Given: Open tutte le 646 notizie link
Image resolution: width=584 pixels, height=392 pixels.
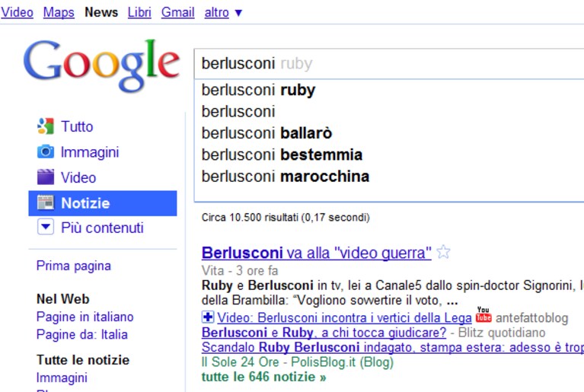Looking at the screenshot, I should [x=263, y=377].
